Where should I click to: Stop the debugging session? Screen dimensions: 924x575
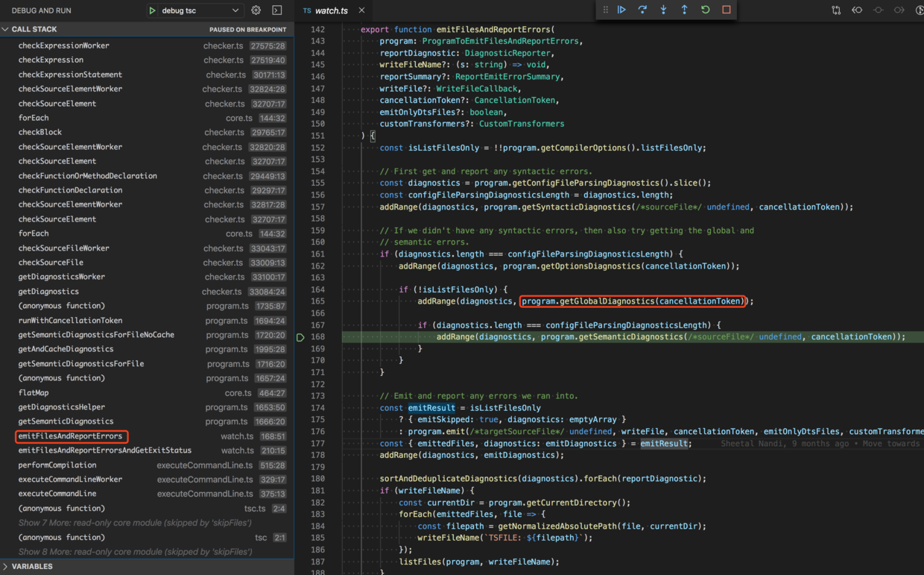point(726,10)
